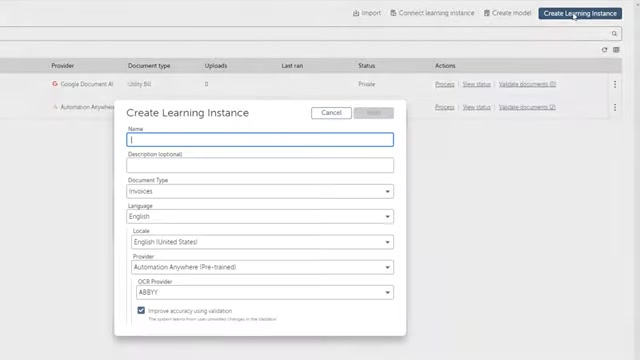The height and width of the screenshot is (360, 640).
Task: Click Process link in Google Document AI row
Action: tap(444, 84)
